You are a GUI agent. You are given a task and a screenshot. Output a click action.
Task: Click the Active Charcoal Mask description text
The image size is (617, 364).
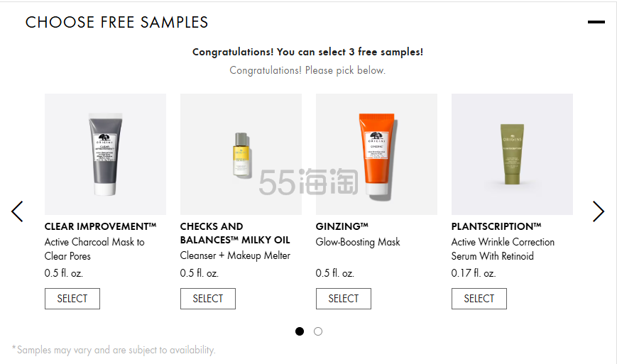click(x=94, y=249)
